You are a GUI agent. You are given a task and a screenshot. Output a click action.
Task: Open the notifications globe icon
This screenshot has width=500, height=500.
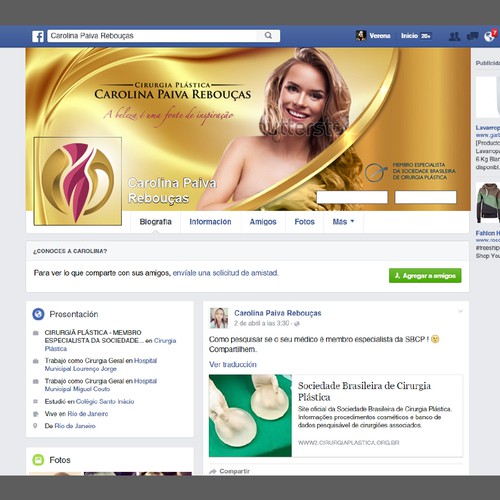coord(490,36)
